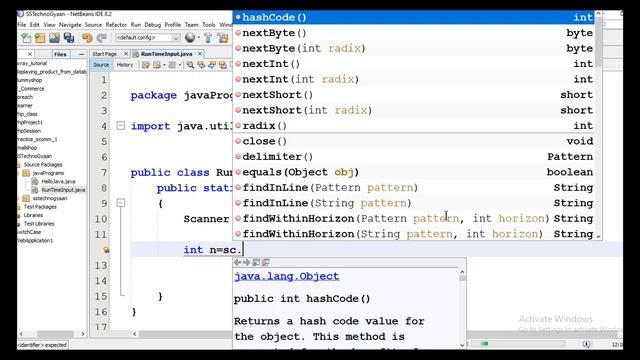Click the New File toolbar icon
The image size is (640, 360).
26,38
